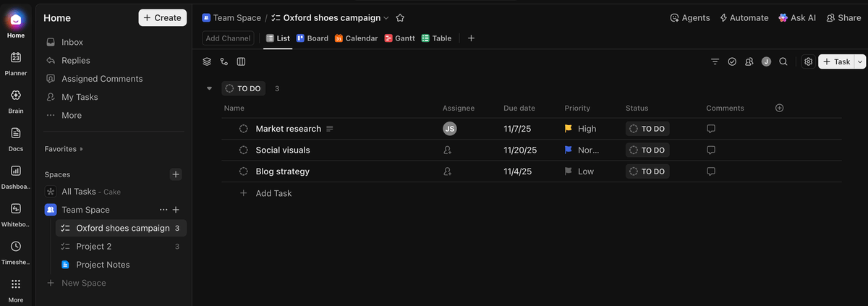Assign someone to Social visuals
868x306 pixels.
[x=448, y=150]
